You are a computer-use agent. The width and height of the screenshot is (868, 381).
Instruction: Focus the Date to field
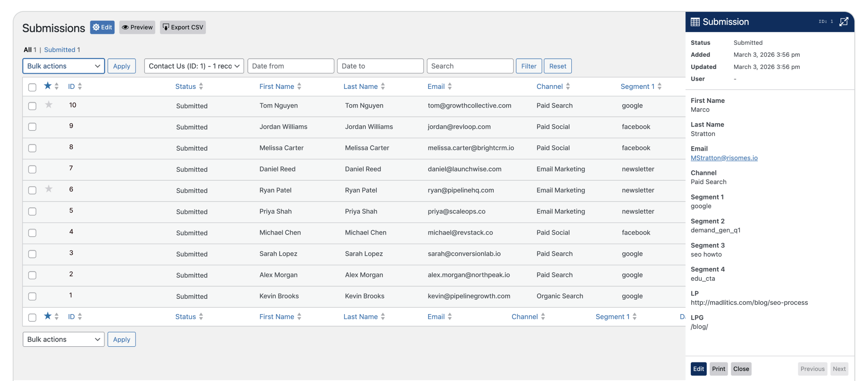point(381,66)
